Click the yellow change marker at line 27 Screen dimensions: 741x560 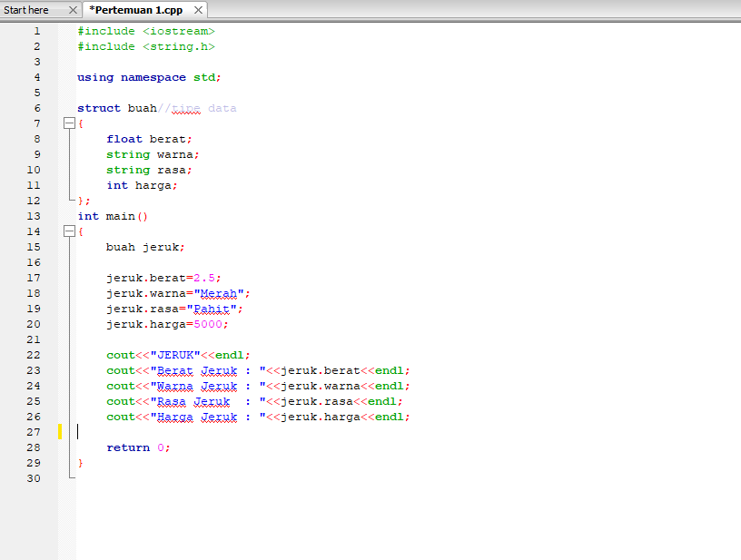coord(59,432)
